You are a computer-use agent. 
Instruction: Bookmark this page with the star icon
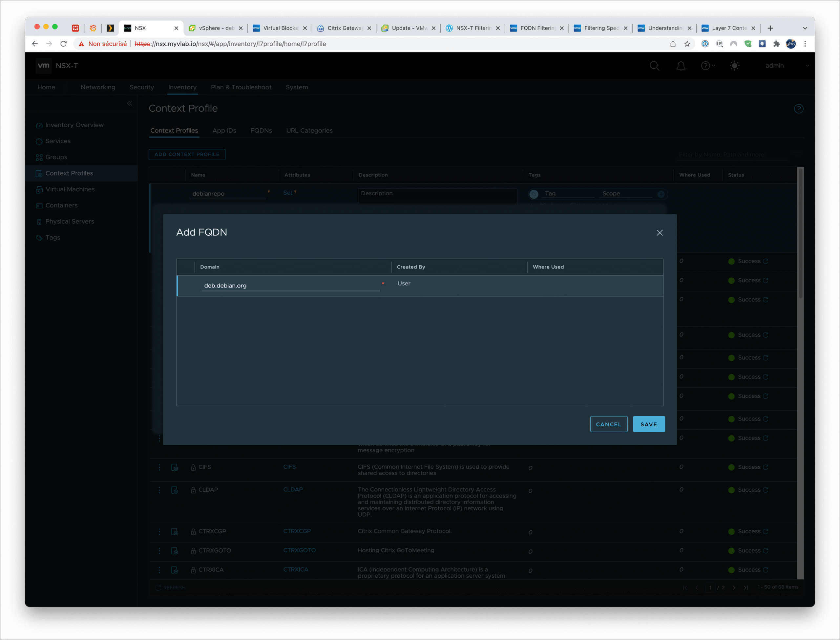click(687, 44)
